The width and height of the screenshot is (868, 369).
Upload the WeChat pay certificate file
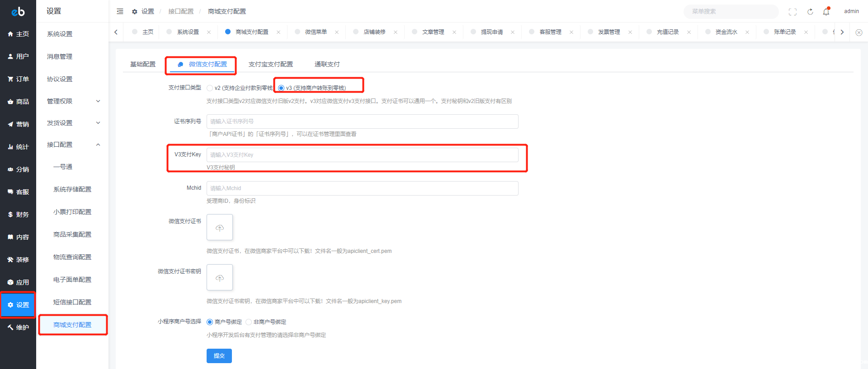click(x=220, y=227)
